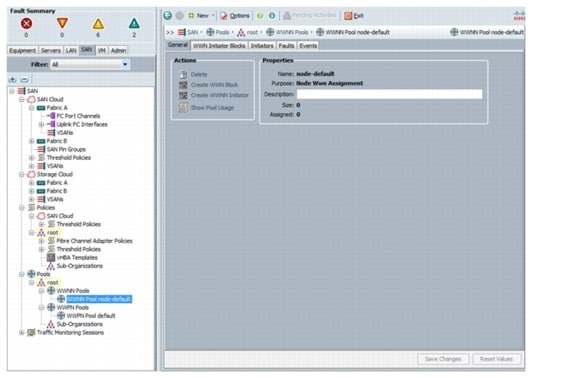Click the Exit button

(x=354, y=16)
